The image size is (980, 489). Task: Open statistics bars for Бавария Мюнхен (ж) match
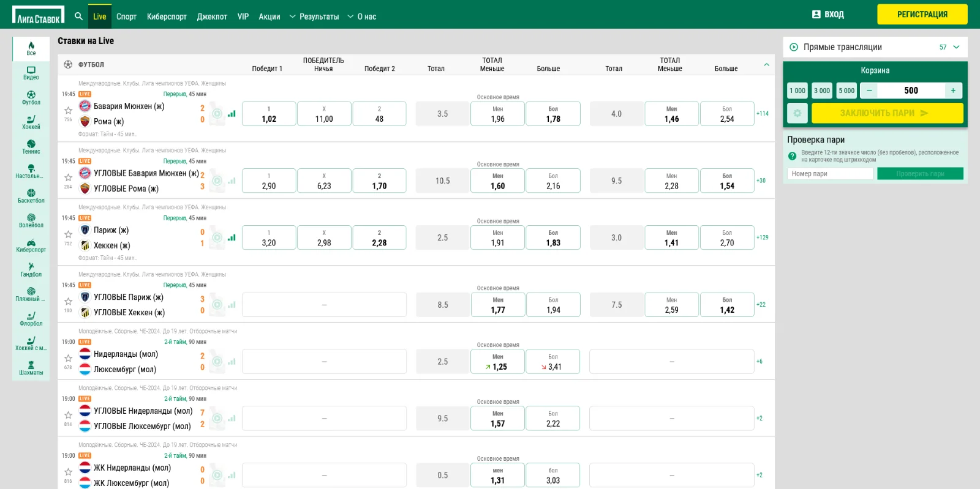tap(232, 114)
